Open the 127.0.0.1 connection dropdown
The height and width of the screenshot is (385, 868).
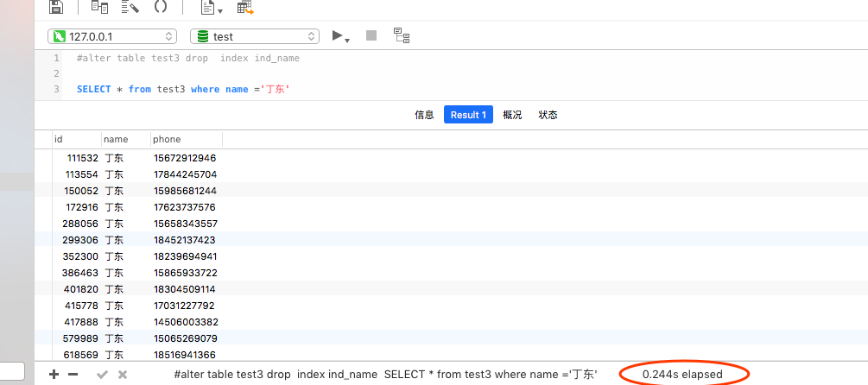pyautogui.click(x=112, y=36)
